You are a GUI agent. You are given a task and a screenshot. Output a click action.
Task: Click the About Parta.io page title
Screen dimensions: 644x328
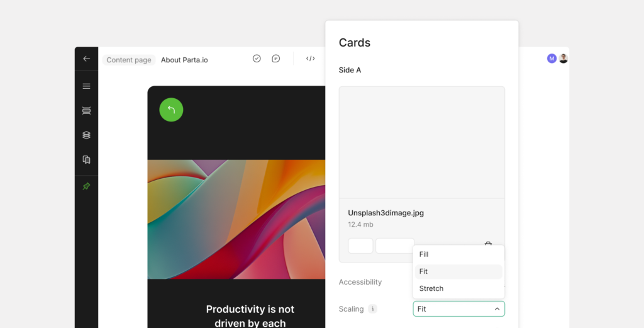pyautogui.click(x=184, y=60)
